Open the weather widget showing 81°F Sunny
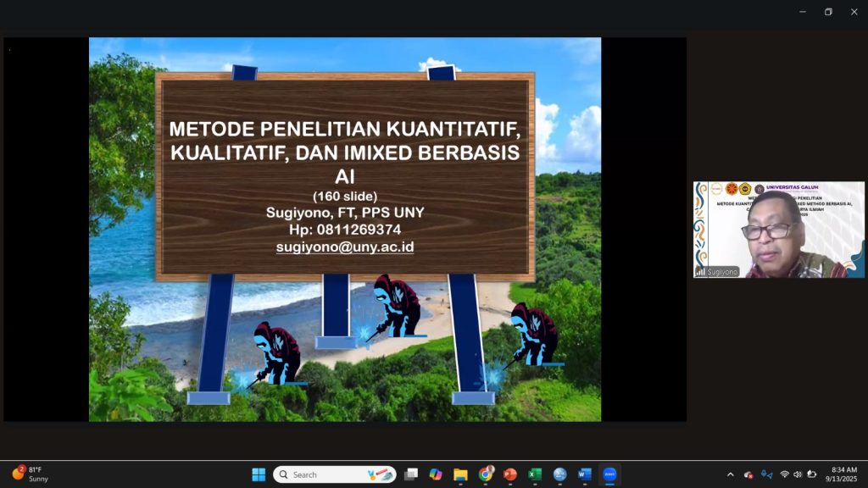868x488 pixels. click(x=31, y=474)
